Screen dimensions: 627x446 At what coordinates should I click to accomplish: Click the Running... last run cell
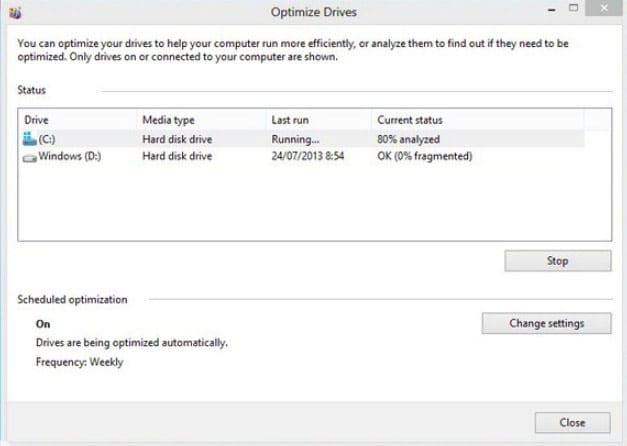(296, 139)
